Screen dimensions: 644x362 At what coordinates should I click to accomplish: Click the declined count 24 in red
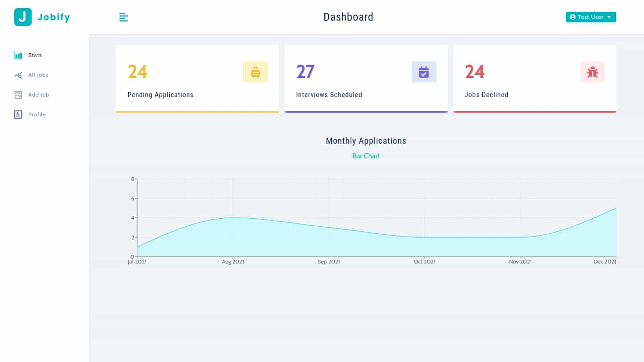click(475, 72)
